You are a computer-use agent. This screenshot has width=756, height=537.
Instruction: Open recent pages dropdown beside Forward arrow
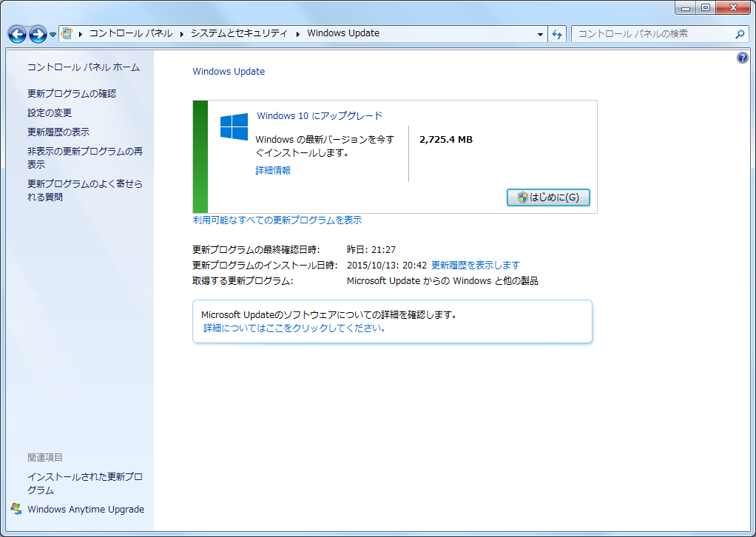pos(53,35)
